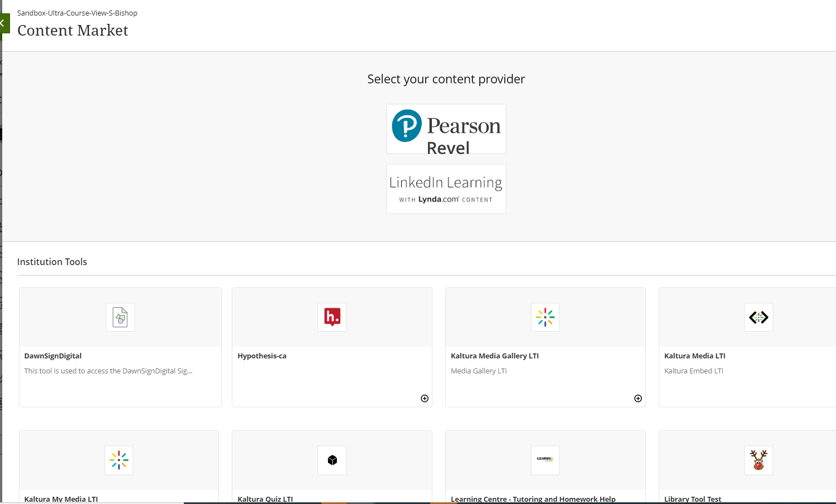This screenshot has height=504, width=836.
Task: Open the Sandbox-Ultra-Course-View-S-Bishop breadcrumb link
Action: (77, 13)
